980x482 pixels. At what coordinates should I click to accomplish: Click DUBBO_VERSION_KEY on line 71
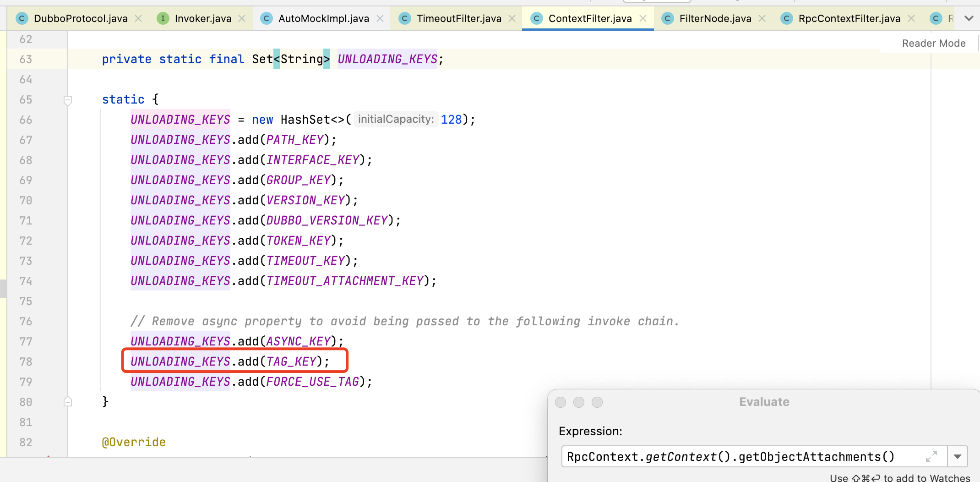point(327,220)
